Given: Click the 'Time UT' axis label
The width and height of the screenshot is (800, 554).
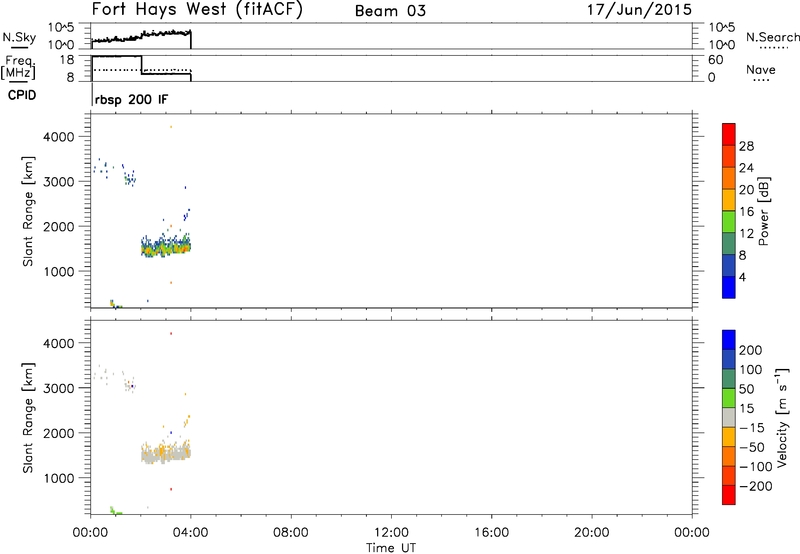Looking at the screenshot, I should (x=391, y=548).
